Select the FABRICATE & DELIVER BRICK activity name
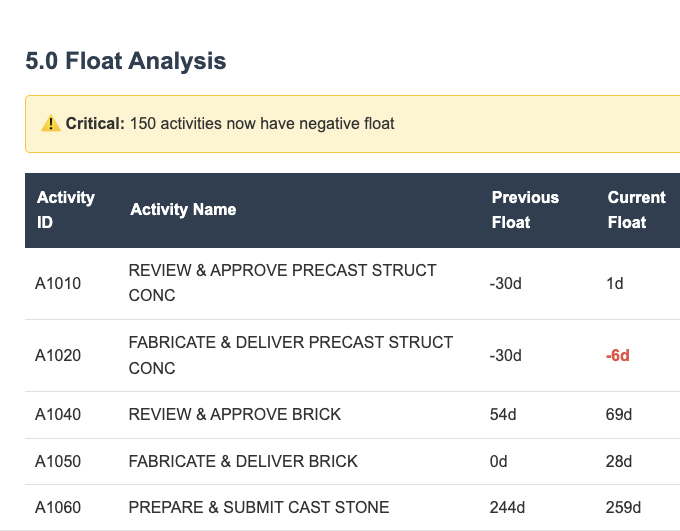Image resolution: width=680 pixels, height=531 pixels. (243, 461)
